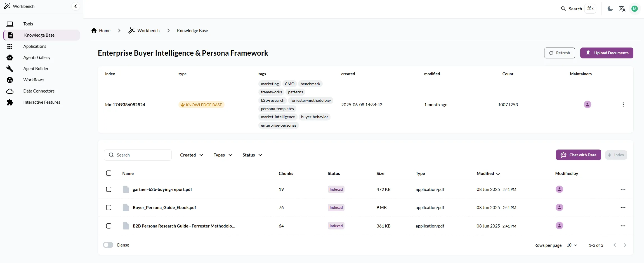Open the index row's vertical three-dot menu
The height and width of the screenshot is (263, 644).
click(623, 105)
